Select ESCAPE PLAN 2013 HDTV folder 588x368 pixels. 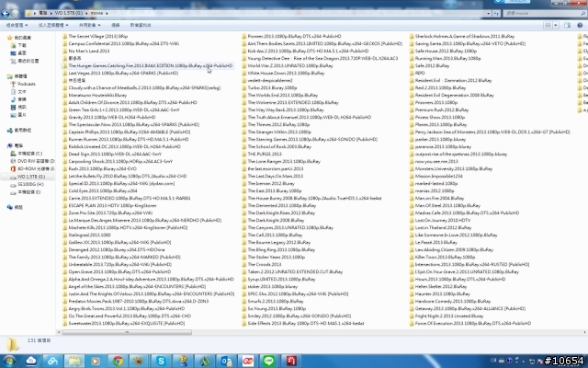pyautogui.click(x=112, y=206)
